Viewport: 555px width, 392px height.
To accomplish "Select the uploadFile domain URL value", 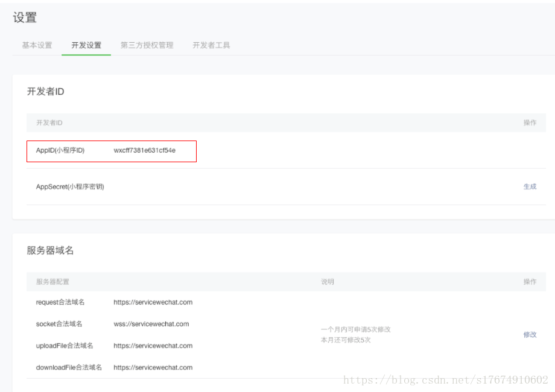I will point(153,346).
